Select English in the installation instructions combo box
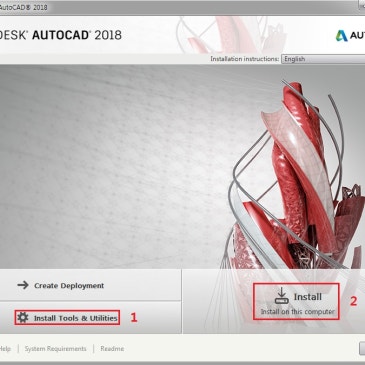 [295, 59]
